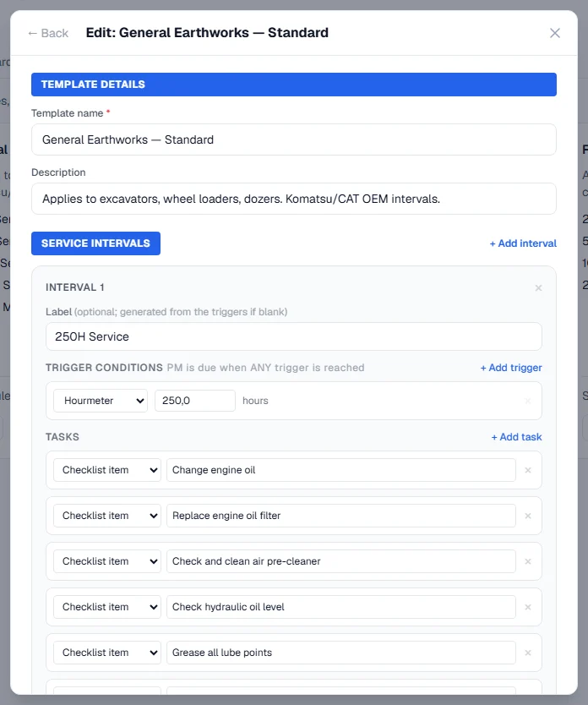Open type dropdown for Check and clean air pre-cleaner
The height and width of the screenshot is (705, 588).
click(107, 561)
